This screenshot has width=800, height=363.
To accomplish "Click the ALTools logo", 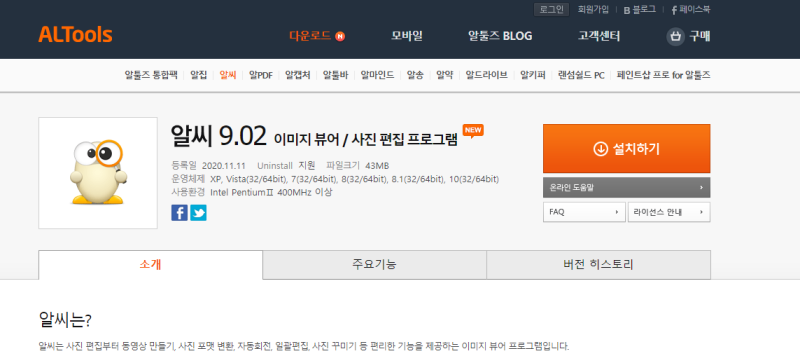I will (x=76, y=35).
